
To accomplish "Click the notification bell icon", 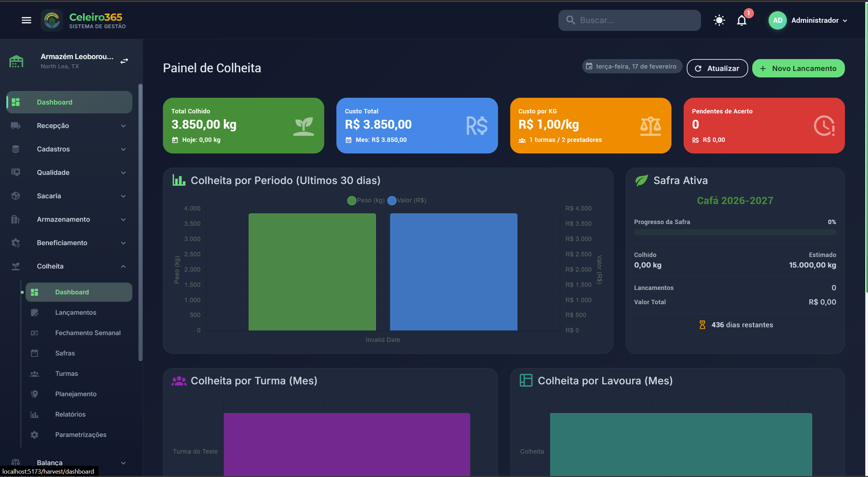I will pyautogui.click(x=741, y=21).
